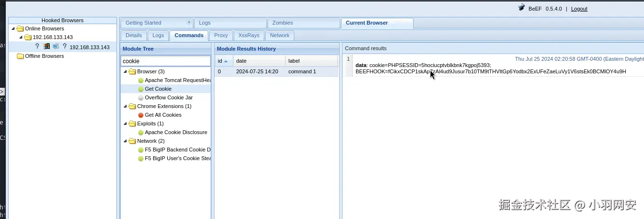Screen dimensions: 644x219
Task: Collapse the 192.168.133.143 group node
Action: (x=21, y=37)
